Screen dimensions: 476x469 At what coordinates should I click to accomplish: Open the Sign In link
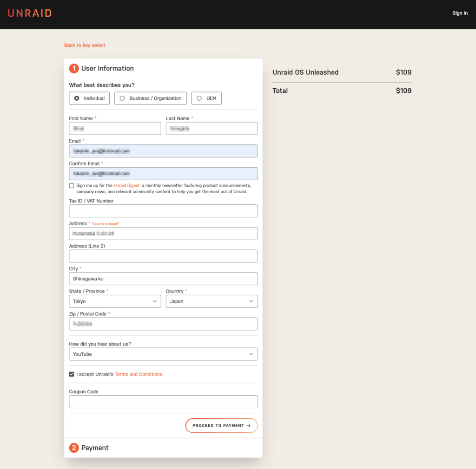coord(460,13)
